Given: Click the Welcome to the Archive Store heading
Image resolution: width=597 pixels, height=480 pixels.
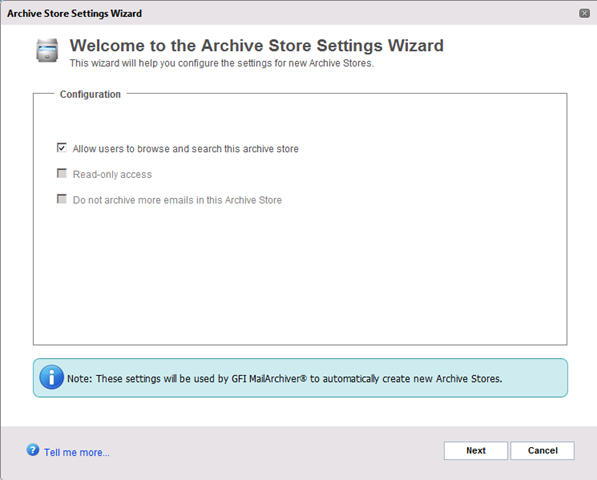Looking at the screenshot, I should tap(257, 46).
